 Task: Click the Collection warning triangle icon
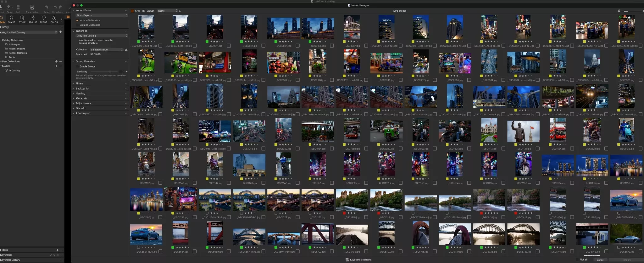[126, 50]
